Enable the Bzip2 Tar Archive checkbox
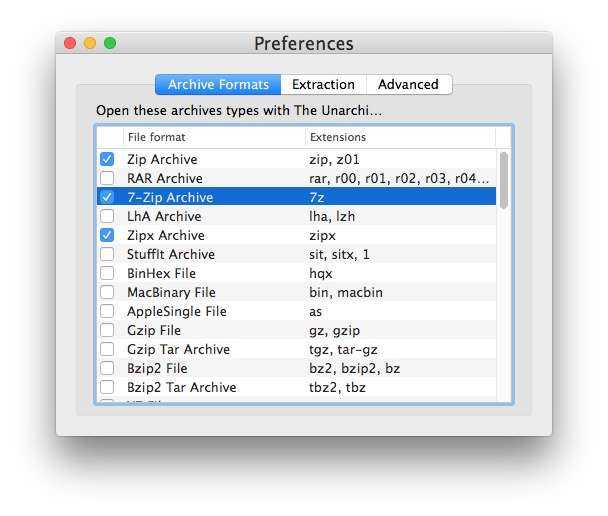Screen dimensions: 608x516 [107, 387]
